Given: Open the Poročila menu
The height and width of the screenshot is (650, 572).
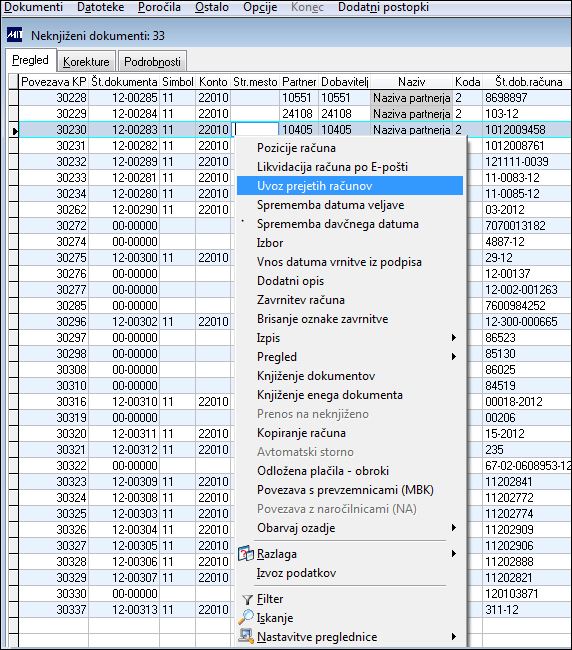Looking at the screenshot, I should point(159,7).
